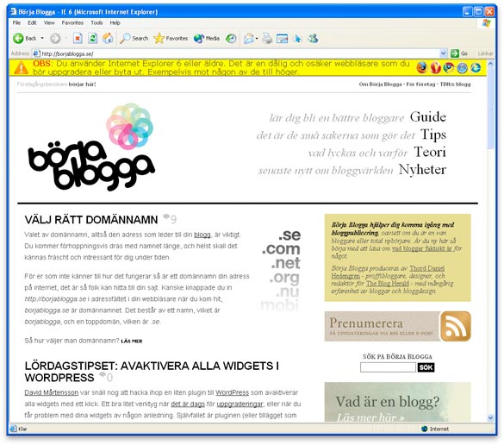Image resolution: width=504 pixels, height=445 pixels.
Task: Open 'Om Börja Blogga' top link
Action: (x=380, y=85)
